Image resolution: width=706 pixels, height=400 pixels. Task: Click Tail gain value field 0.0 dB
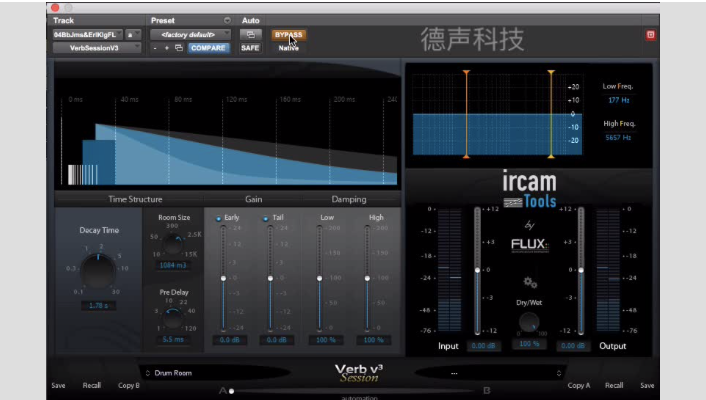(x=276, y=340)
